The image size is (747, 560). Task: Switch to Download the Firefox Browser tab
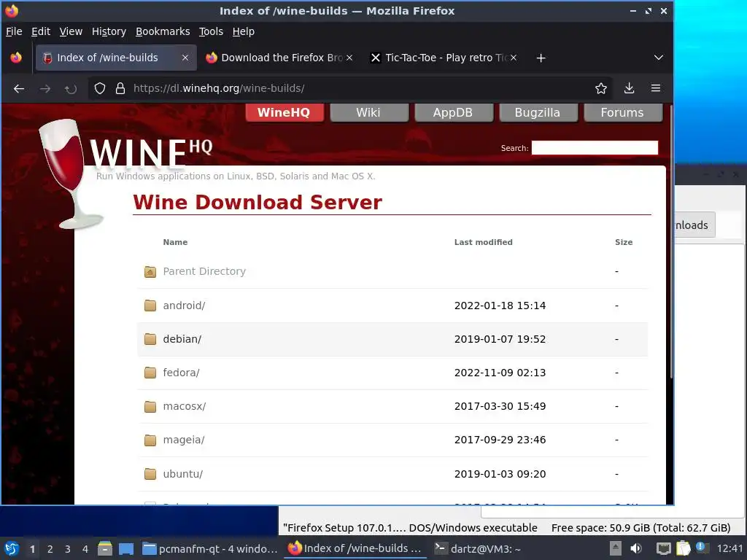pyautogui.click(x=279, y=58)
